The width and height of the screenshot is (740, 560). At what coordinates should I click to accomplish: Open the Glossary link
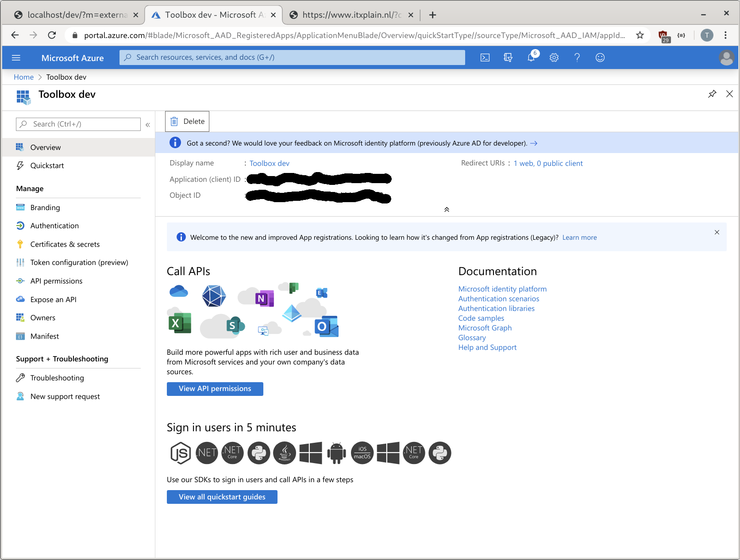click(472, 338)
